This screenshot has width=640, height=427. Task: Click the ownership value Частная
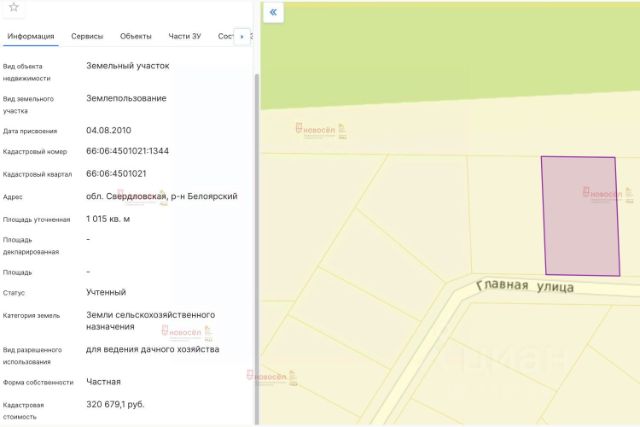tap(103, 382)
